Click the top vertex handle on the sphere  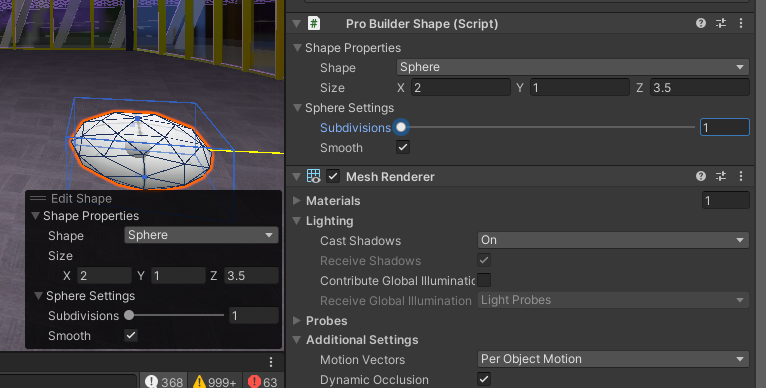click(x=138, y=118)
